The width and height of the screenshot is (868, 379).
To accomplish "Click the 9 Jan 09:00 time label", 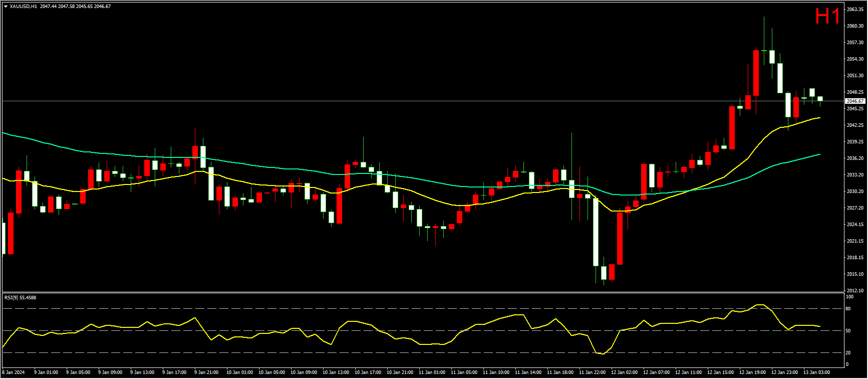I will coord(110,372).
